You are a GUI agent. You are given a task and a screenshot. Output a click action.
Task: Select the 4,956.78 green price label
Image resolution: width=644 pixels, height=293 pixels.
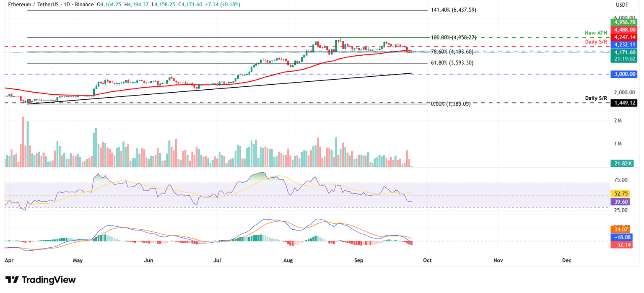(x=623, y=22)
